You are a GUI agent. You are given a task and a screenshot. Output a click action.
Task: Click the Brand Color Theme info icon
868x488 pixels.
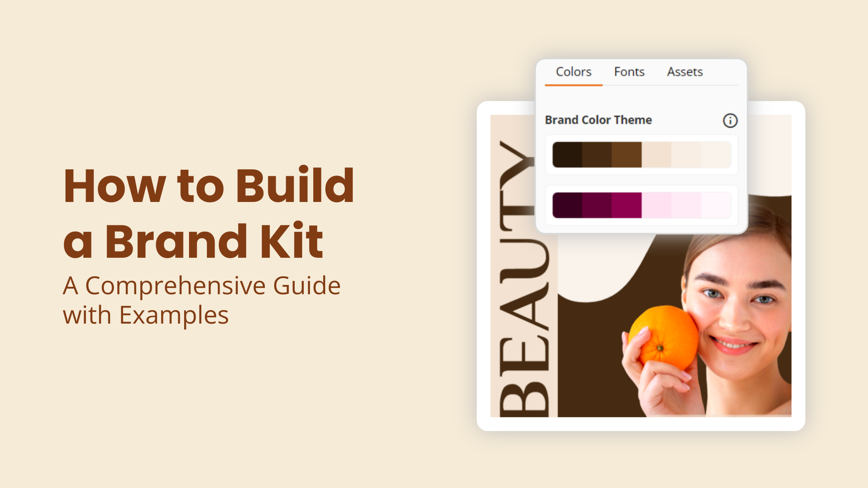click(730, 121)
